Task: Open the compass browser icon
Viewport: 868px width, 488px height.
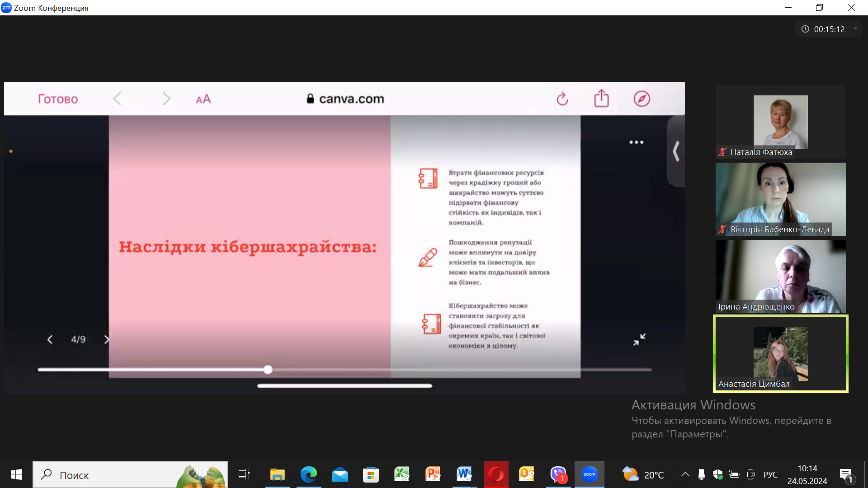Action: point(642,99)
